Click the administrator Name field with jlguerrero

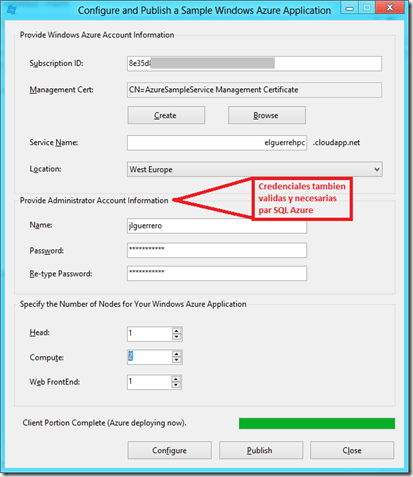[217, 226]
